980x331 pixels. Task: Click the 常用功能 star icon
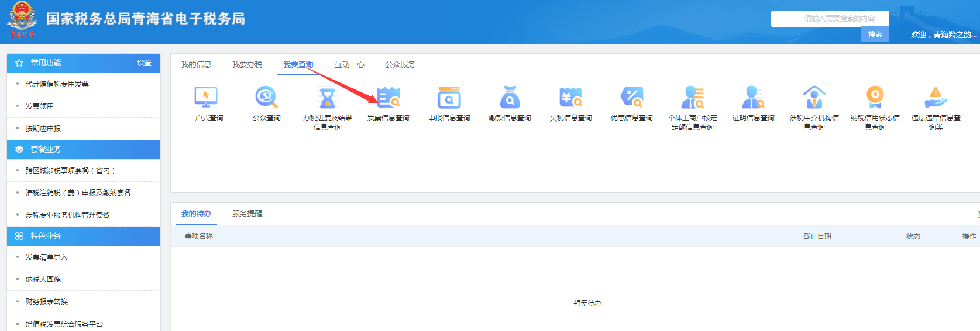pyautogui.click(x=19, y=63)
